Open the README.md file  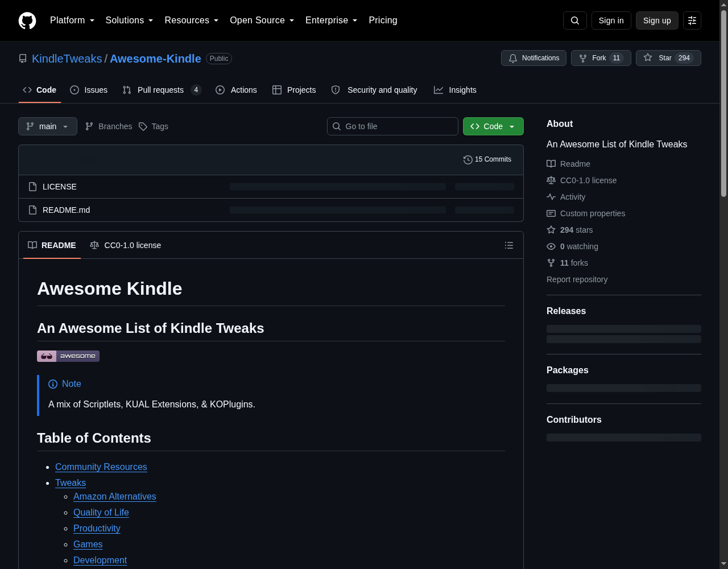(x=66, y=210)
